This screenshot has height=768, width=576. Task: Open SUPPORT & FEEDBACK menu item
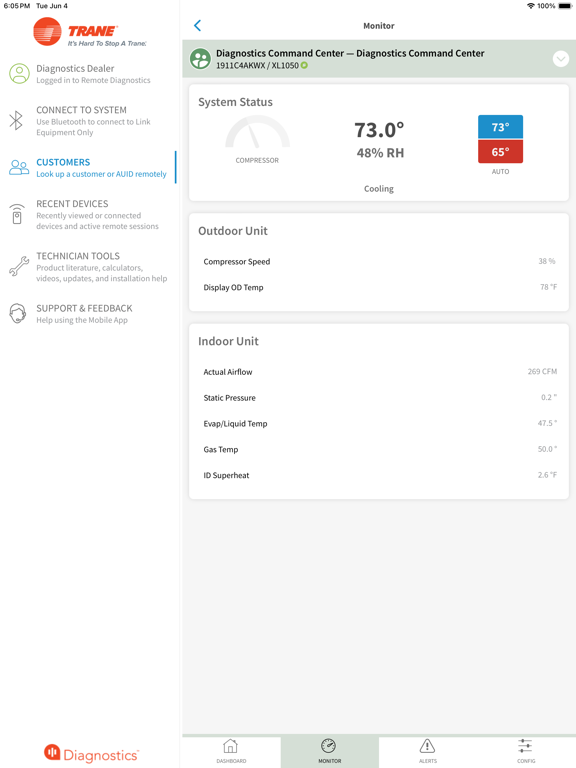click(x=88, y=313)
